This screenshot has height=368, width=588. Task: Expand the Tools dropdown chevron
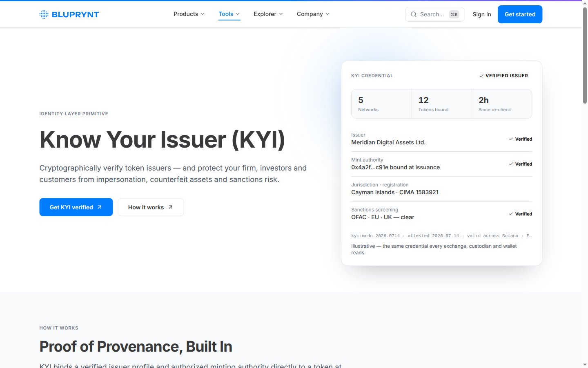click(238, 14)
